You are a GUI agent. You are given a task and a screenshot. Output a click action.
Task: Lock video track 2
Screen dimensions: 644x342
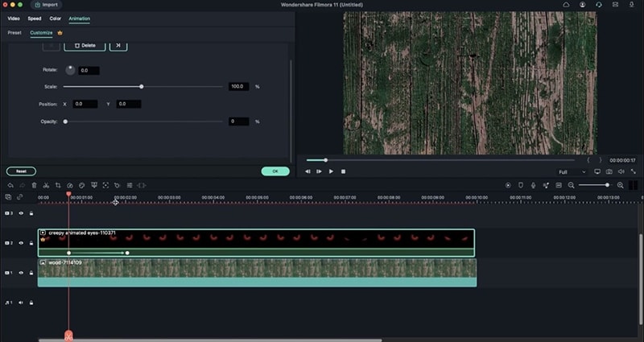pyautogui.click(x=31, y=243)
